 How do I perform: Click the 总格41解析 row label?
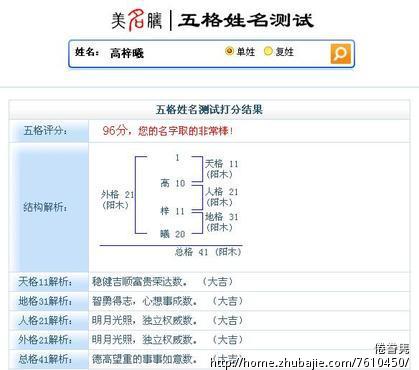pos(45,359)
